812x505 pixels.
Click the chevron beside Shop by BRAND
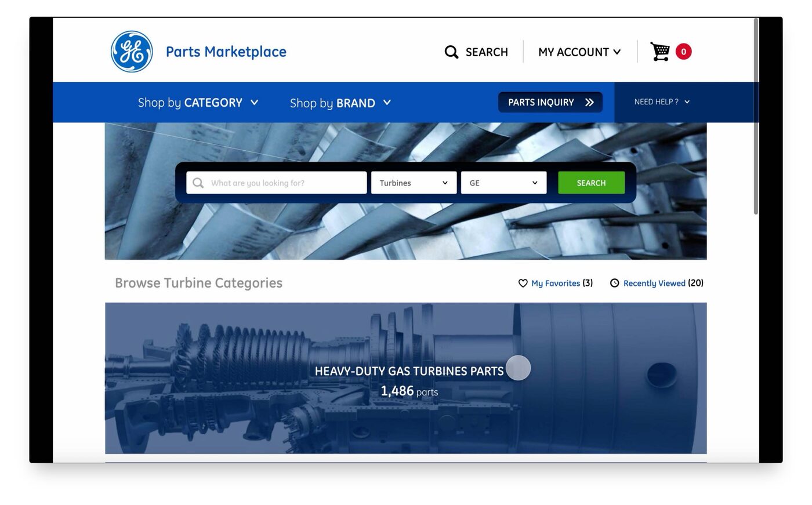pos(387,103)
